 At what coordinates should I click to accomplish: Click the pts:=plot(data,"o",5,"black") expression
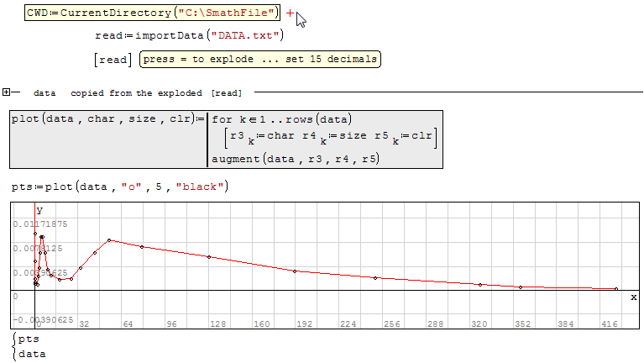pos(120,186)
